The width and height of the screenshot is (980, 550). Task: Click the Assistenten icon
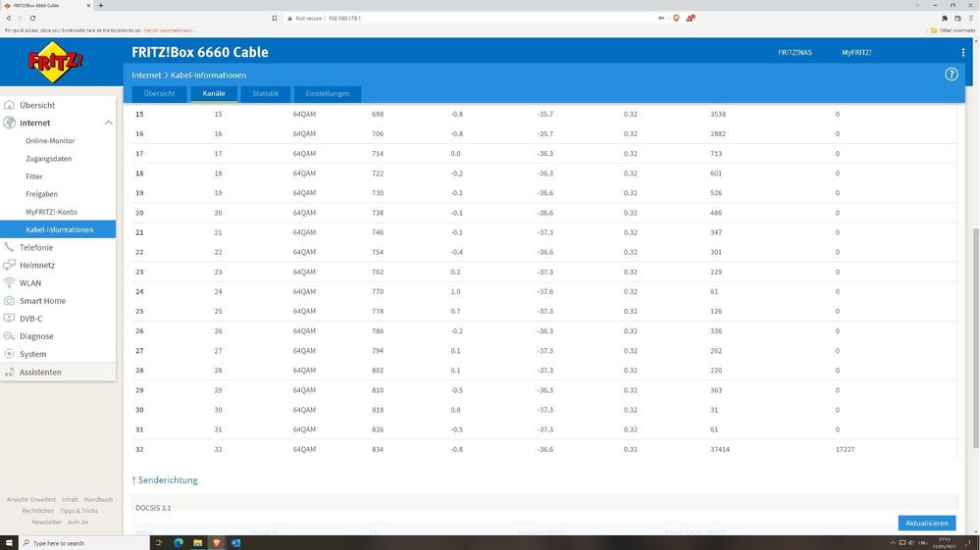click(x=10, y=373)
